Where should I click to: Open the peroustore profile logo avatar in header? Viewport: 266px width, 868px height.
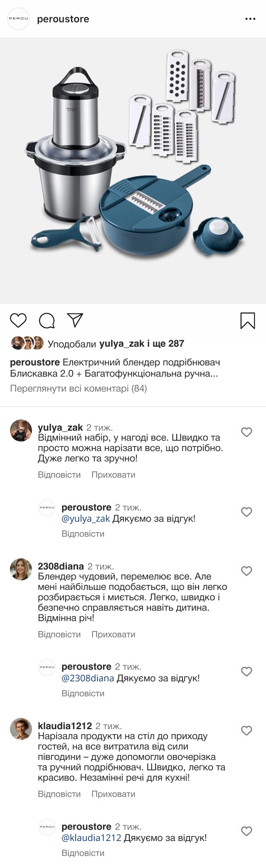19,19
